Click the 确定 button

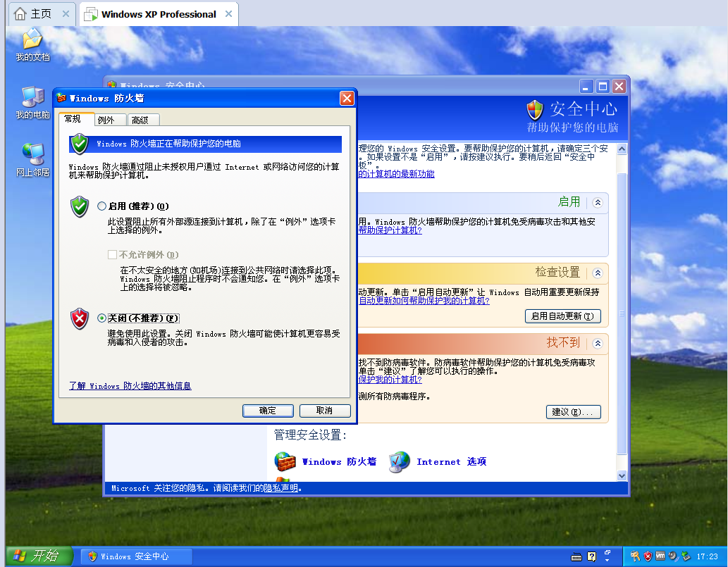(268, 411)
